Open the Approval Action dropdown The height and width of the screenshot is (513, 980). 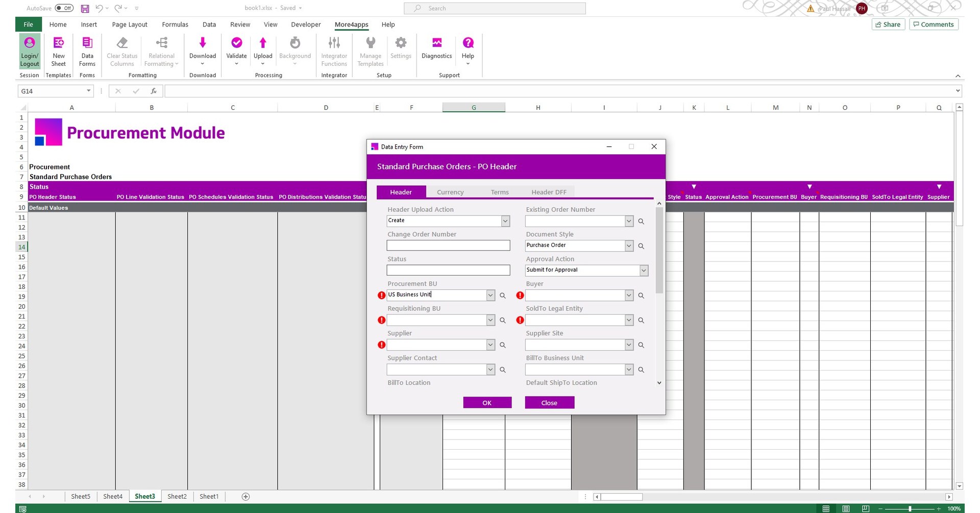tap(644, 270)
